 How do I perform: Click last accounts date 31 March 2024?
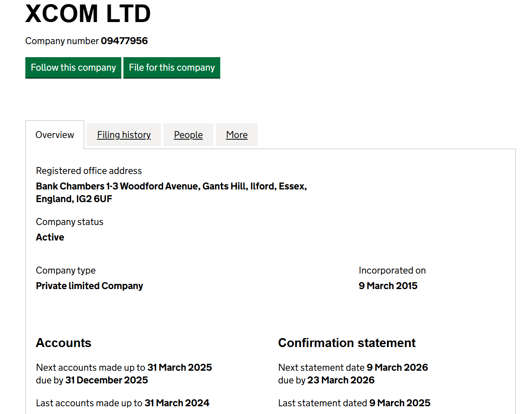click(177, 403)
